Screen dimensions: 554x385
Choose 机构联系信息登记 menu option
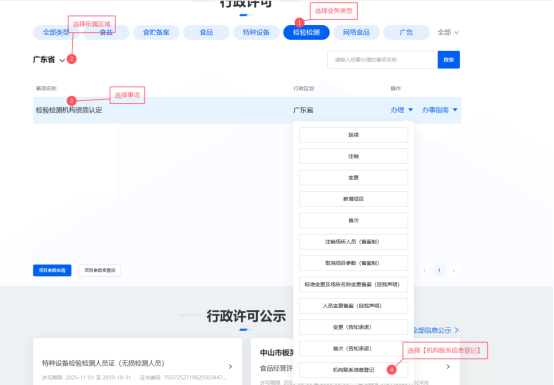tap(353, 370)
